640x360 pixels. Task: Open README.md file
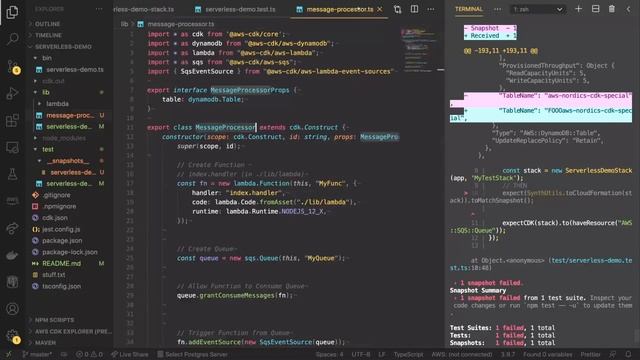(x=61, y=264)
